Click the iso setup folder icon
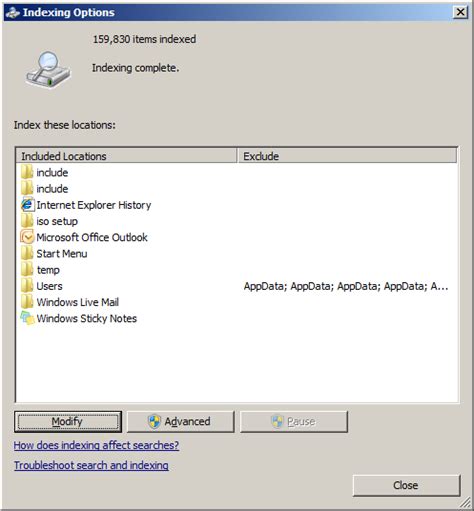The width and height of the screenshot is (474, 511). pyautogui.click(x=27, y=221)
